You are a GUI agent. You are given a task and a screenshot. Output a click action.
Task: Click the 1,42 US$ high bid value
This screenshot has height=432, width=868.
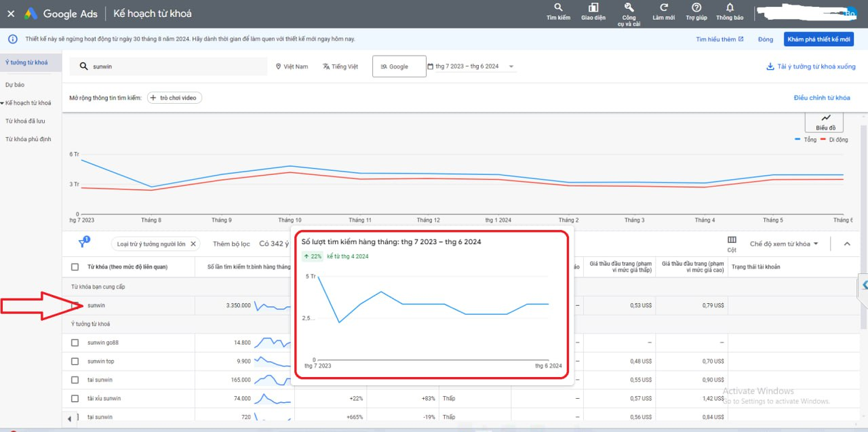point(712,398)
